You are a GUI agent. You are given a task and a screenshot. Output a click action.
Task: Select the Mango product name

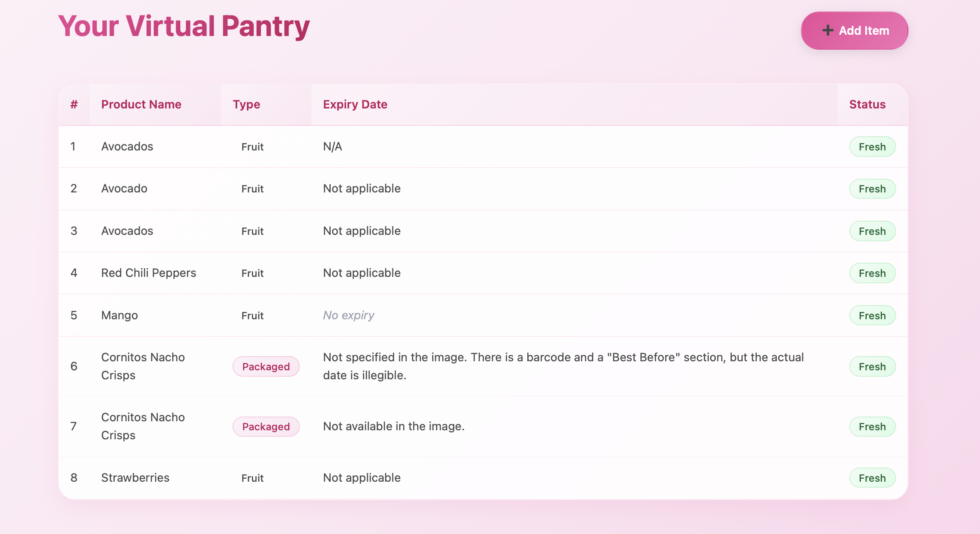coord(119,315)
